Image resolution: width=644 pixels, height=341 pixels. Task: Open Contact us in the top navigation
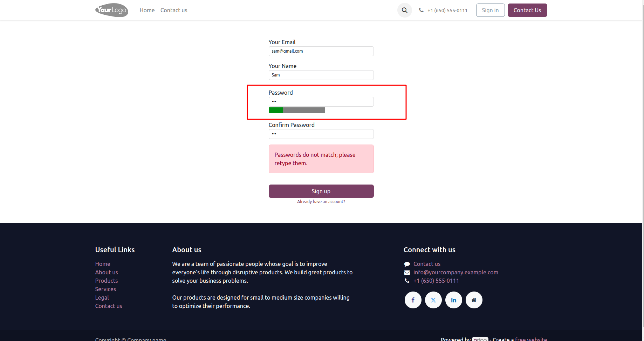[x=174, y=10]
